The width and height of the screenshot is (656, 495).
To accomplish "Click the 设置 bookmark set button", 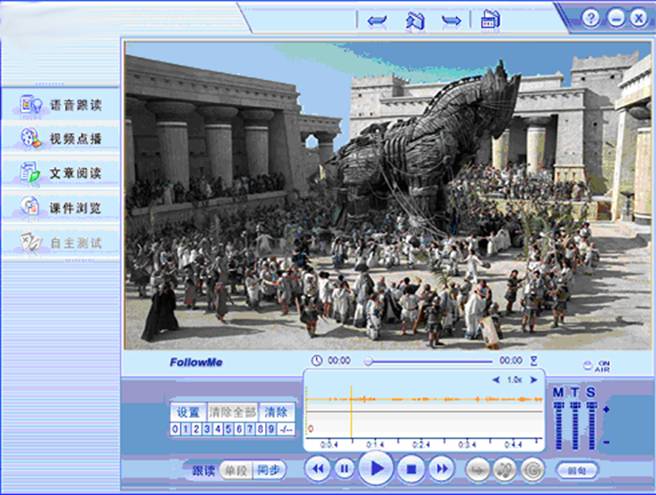I will tap(189, 412).
